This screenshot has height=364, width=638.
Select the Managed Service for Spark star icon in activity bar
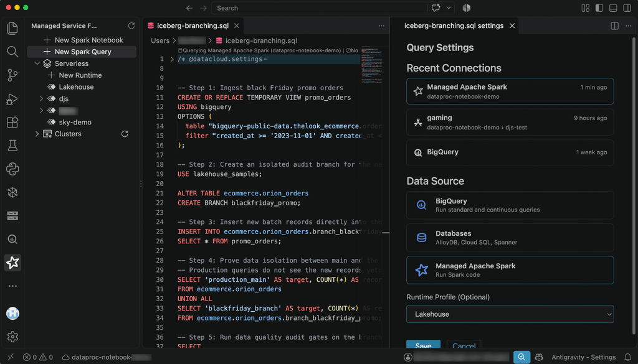[12, 263]
